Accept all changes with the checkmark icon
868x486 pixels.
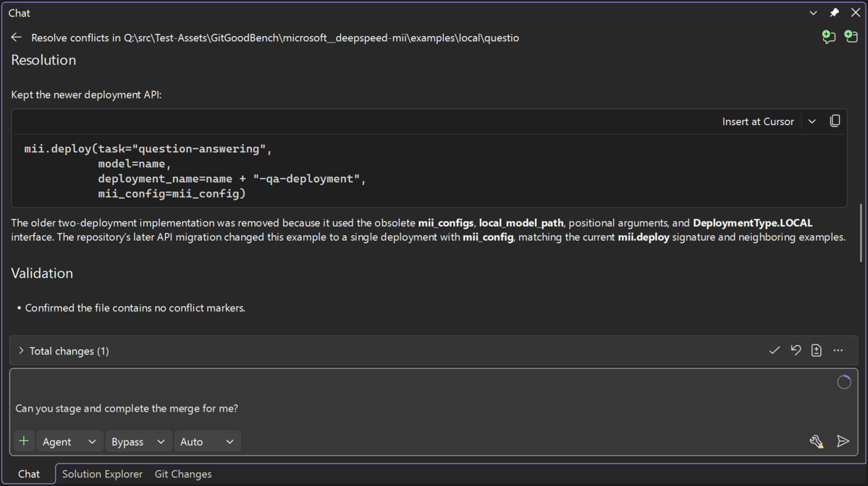point(774,351)
